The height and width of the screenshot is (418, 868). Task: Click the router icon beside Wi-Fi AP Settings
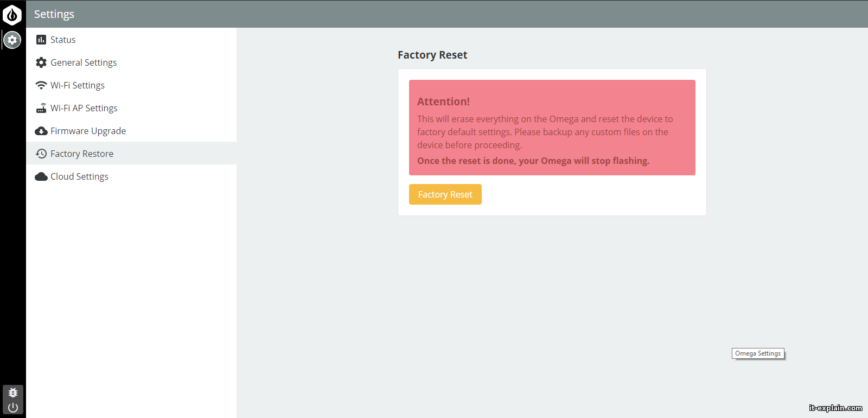coord(41,108)
